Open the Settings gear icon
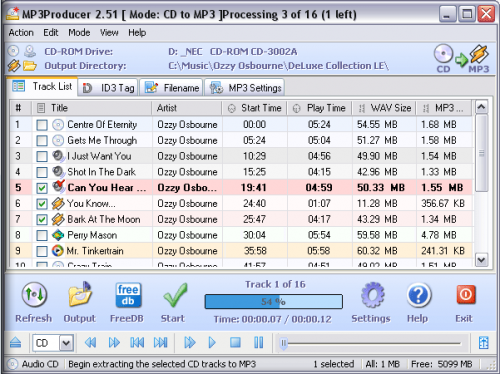This screenshot has height=374, width=500. 372,295
